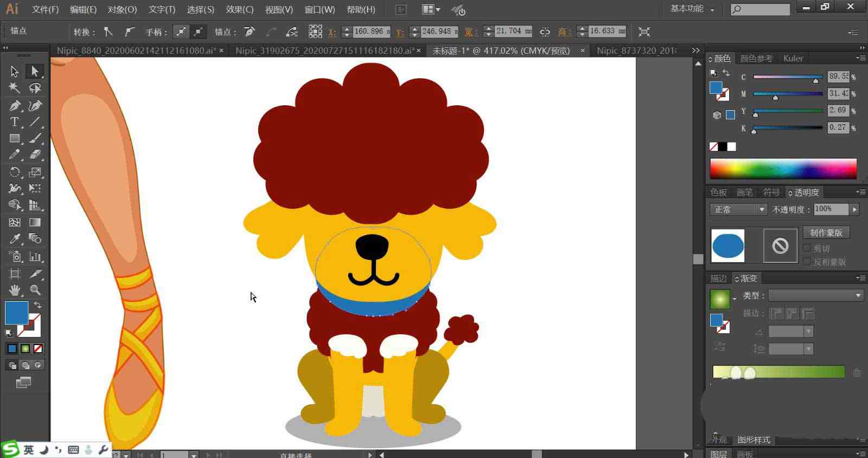Open the 图形样式 graphic styles tab

[x=754, y=440]
